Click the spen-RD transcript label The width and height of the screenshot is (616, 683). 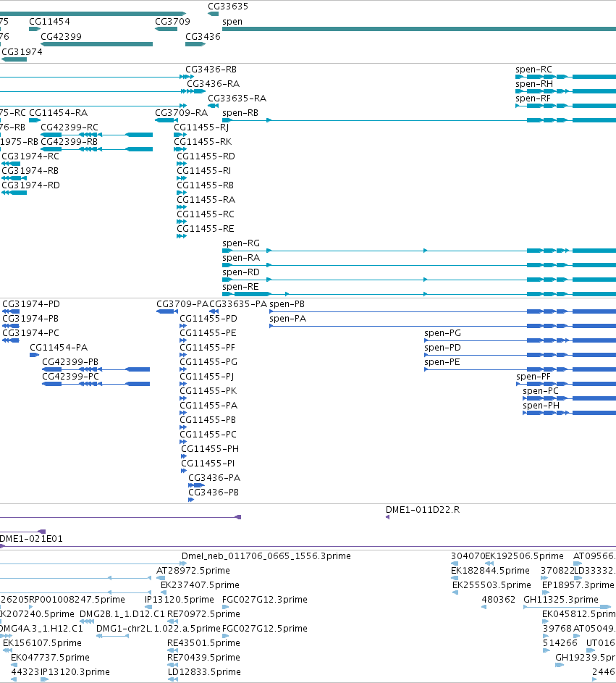(241, 272)
